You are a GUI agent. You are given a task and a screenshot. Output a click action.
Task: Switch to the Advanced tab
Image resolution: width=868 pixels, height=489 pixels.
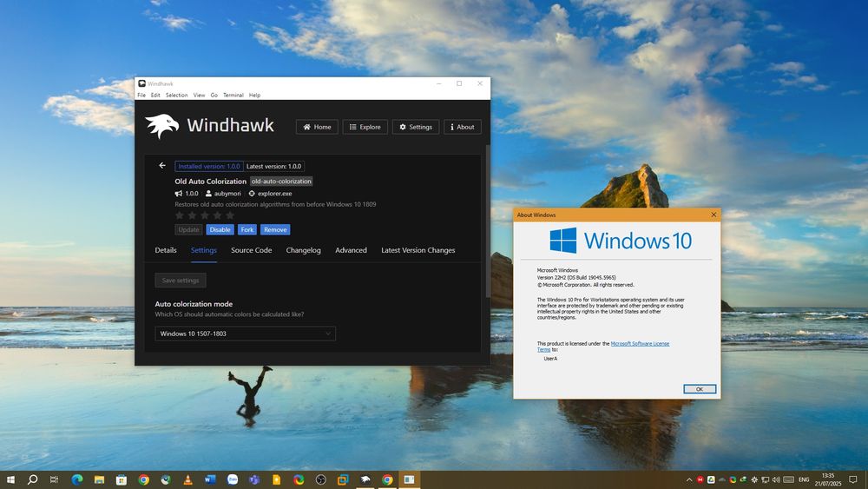pos(351,250)
